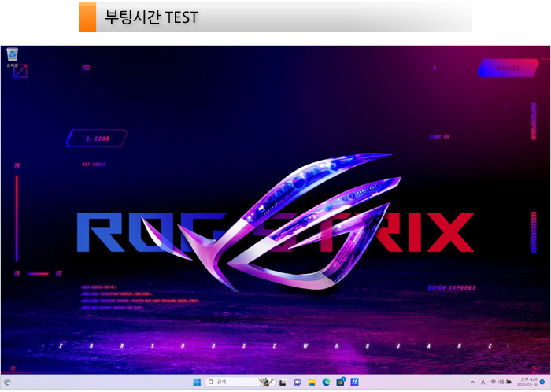Expand the hidden system tray icons chevron
551x392 pixels.
click(473, 382)
